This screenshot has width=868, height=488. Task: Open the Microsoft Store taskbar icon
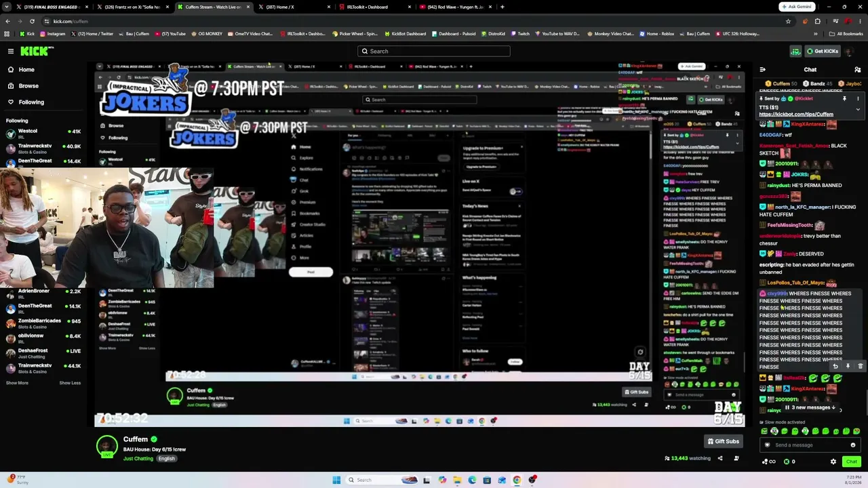point(487,480)
